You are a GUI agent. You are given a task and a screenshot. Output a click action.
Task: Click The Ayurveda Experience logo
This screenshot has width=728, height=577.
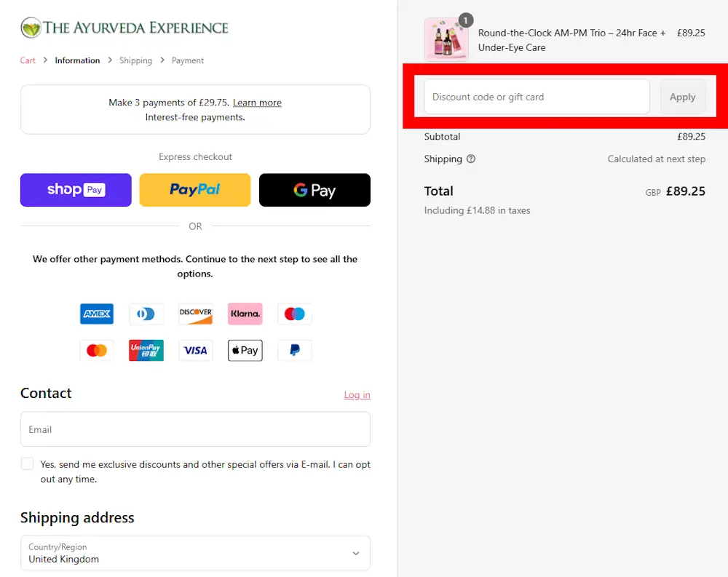(x=124, y=28)
